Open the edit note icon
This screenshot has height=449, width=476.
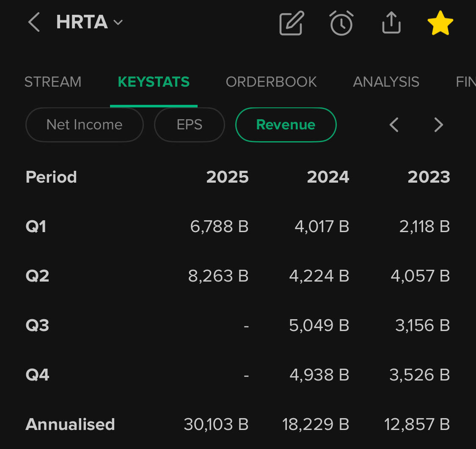(x=292, y=23)
